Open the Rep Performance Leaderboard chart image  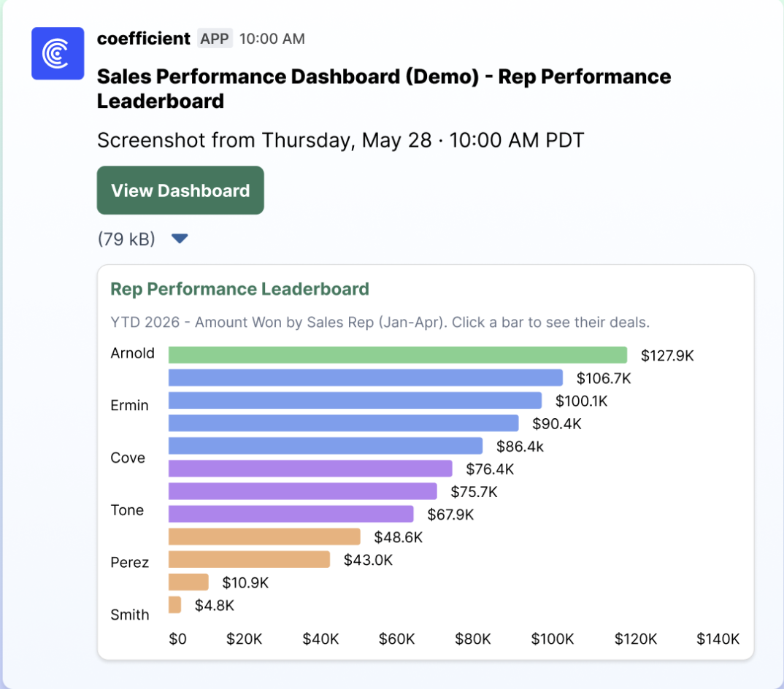pos(426,462)
